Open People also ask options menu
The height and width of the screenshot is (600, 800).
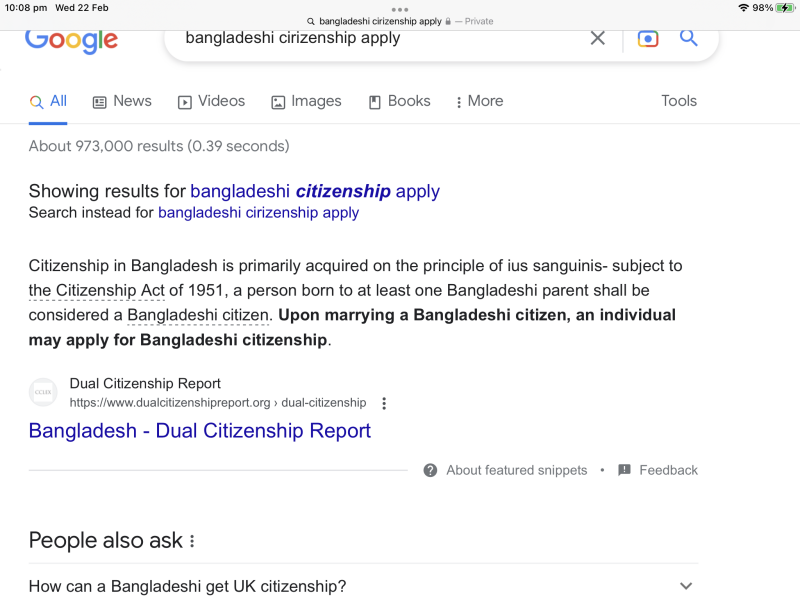[192, 541]
